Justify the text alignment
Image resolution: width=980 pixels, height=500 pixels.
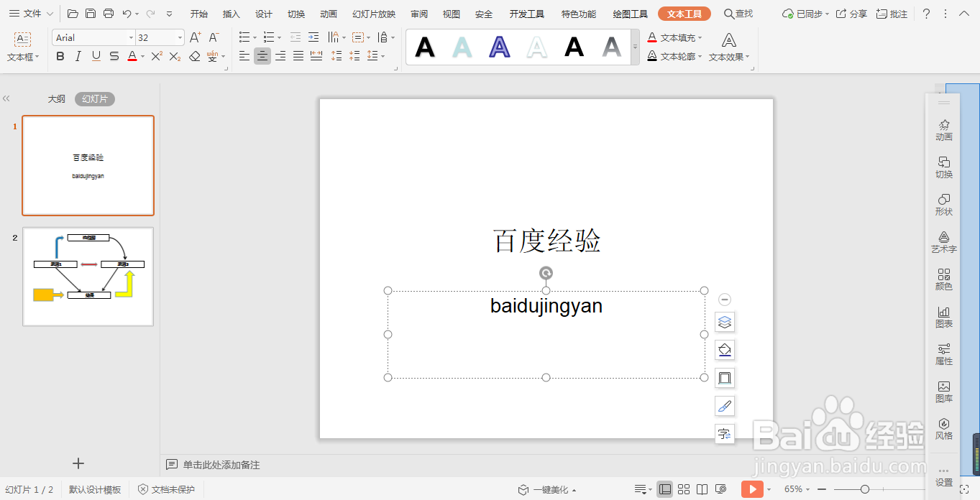point(298,56)
